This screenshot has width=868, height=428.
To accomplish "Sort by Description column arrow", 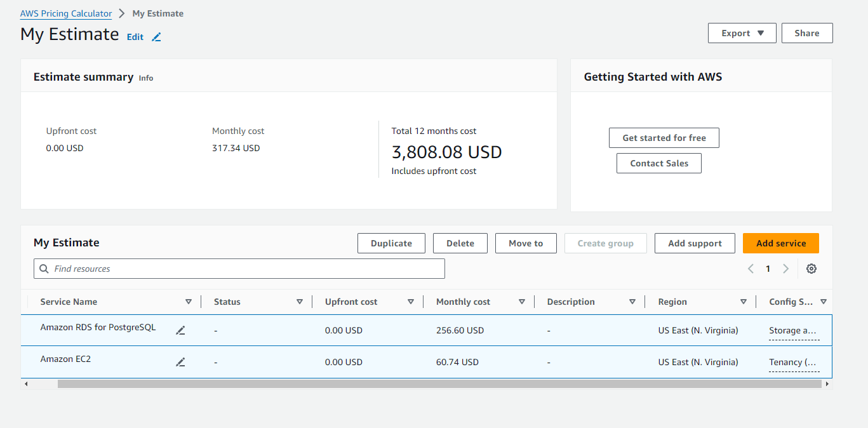I will pos(632,302).
